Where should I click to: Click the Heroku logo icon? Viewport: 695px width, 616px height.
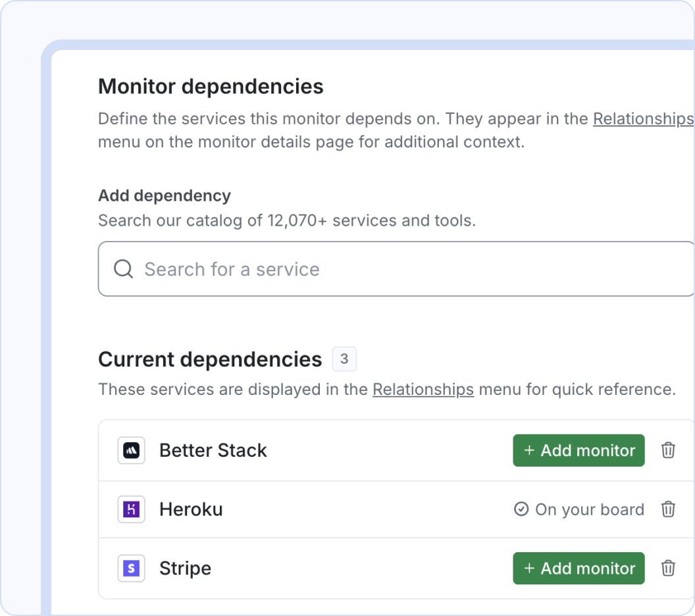pos(131,509)
